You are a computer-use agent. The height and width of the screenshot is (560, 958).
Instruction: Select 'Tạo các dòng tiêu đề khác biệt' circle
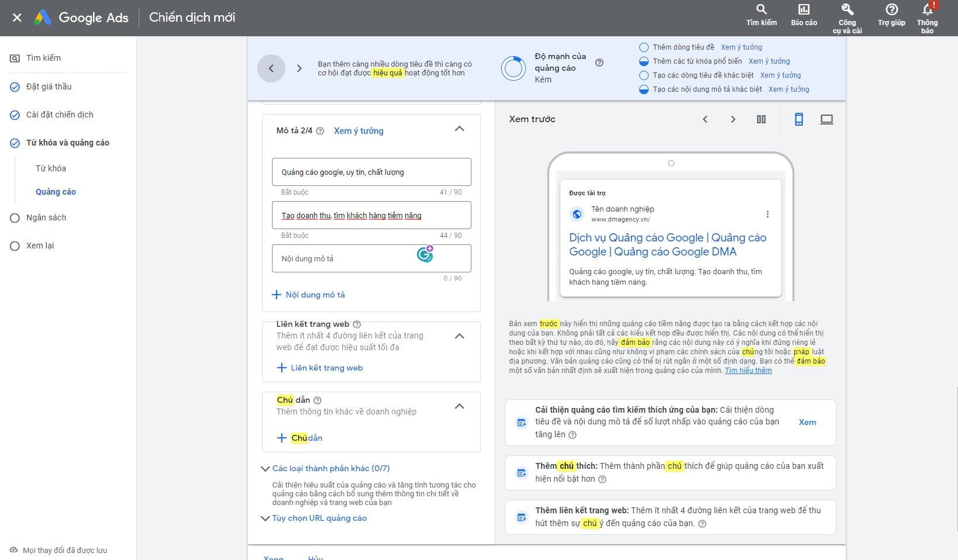coord(644,75)
